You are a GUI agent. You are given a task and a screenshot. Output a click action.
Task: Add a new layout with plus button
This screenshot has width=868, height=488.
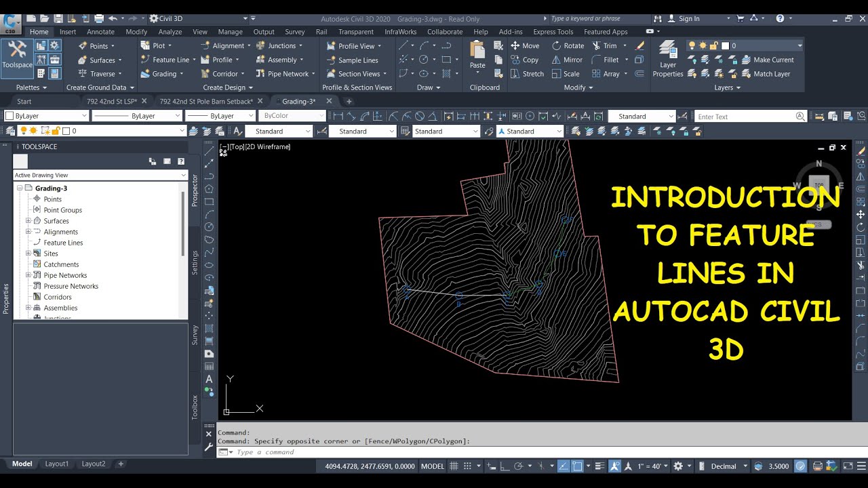click(x=121, y=464)
